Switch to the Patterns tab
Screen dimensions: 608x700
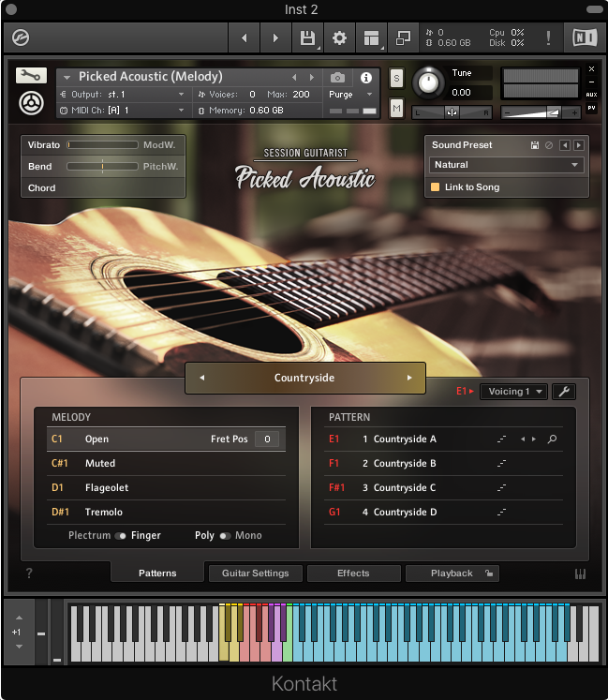157,573
